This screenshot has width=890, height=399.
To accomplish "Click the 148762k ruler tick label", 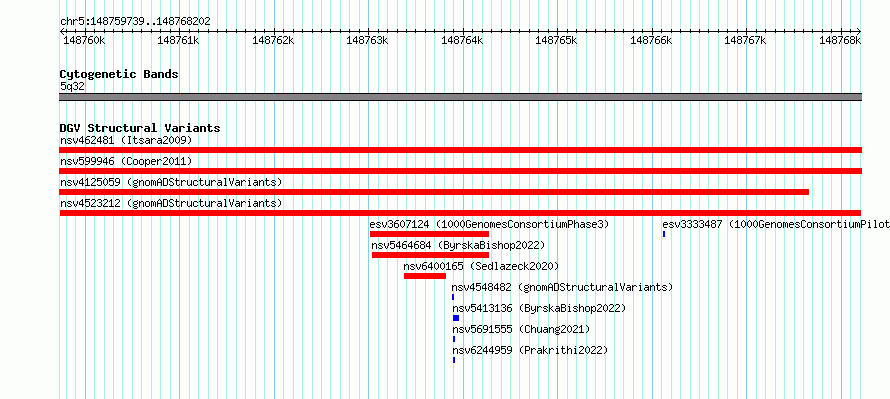I will click(x=273, y=40).
